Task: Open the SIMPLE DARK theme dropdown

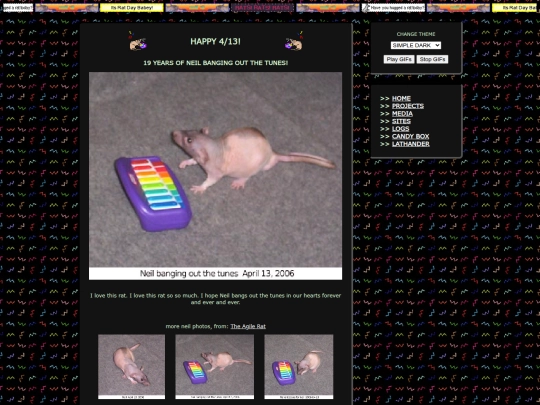Action: 416,45
